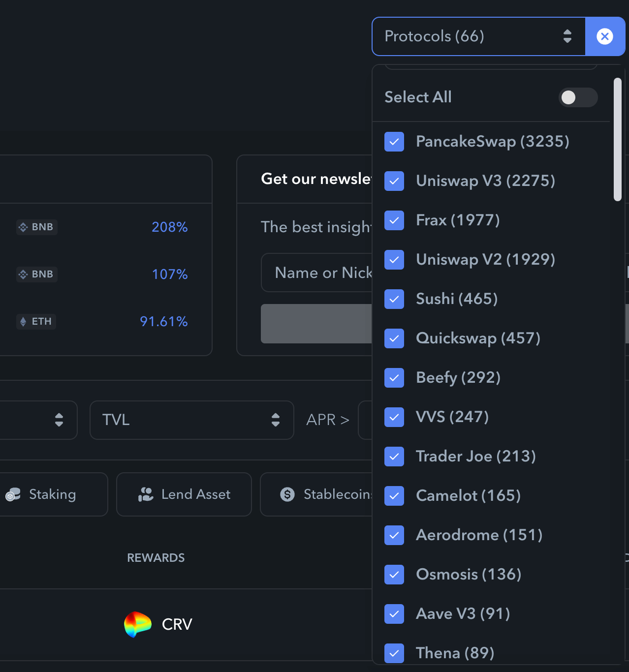
Task: Click the ETH chain badge beside 91.61%
Action: (x=36, y=322)
